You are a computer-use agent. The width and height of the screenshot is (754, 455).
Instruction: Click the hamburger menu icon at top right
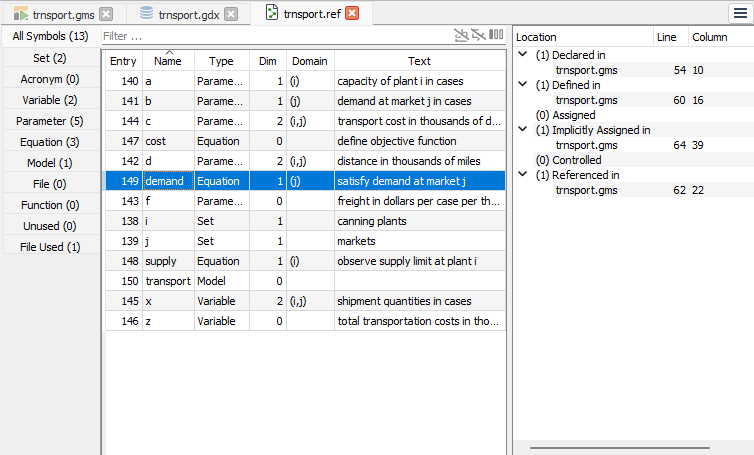coord(739,13)
